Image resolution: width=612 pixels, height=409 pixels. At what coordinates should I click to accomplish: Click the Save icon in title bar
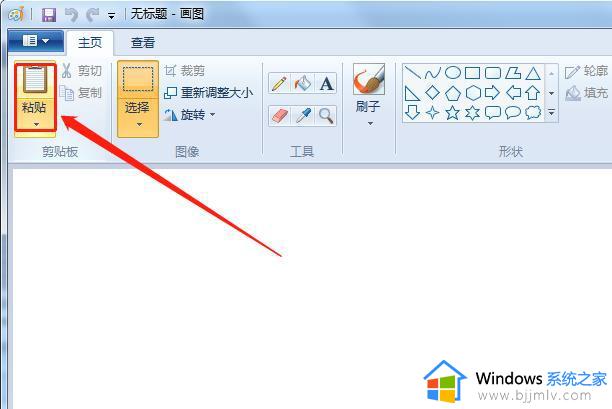pos(49,15)
